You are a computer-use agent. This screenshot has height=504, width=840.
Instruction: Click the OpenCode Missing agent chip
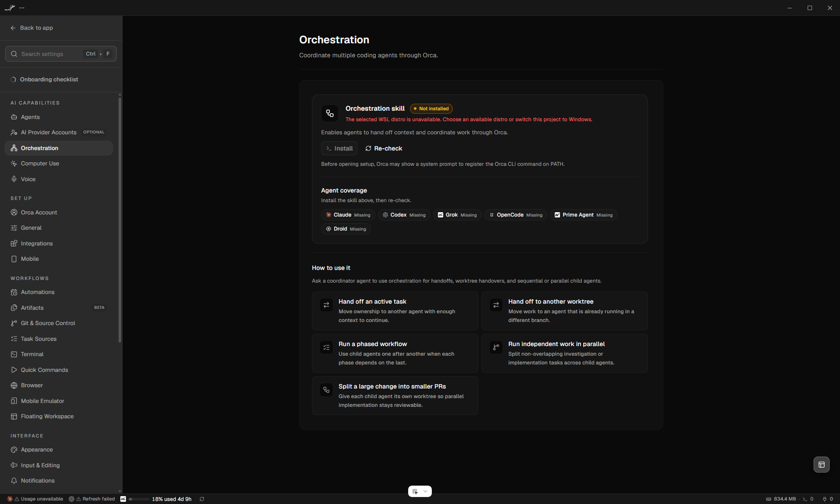(x=516, y=215)
